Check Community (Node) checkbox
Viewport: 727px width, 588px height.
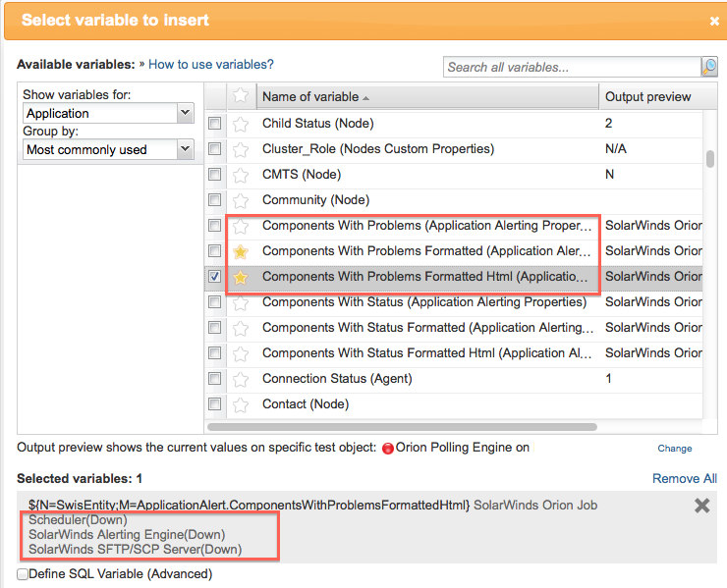(215, 199)
